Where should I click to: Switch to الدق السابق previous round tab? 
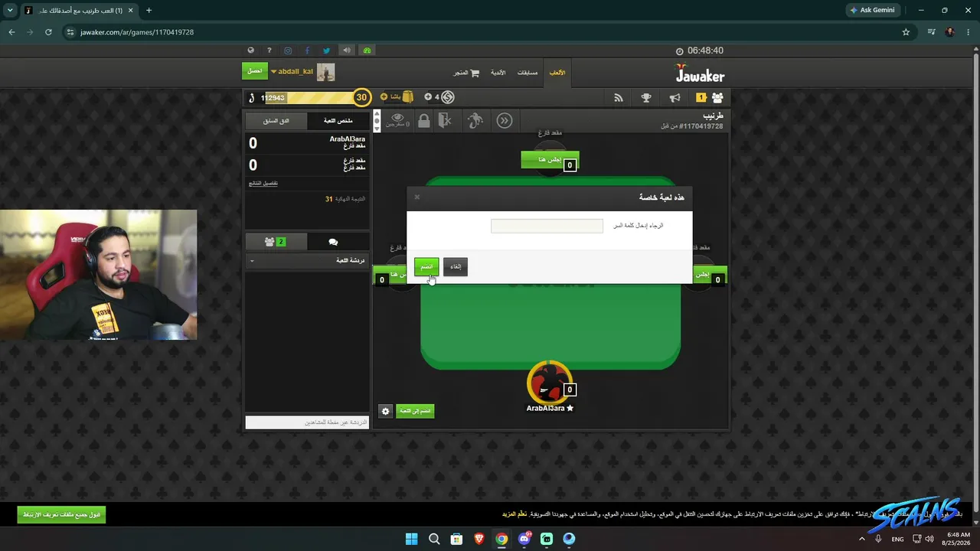pos(276,121)
